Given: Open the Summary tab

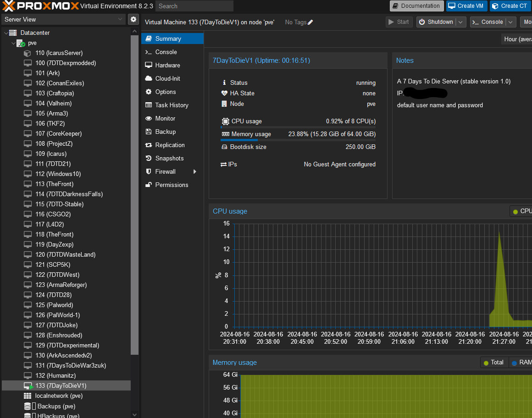Looking at the screenshot, I should (x=172, y=38).
